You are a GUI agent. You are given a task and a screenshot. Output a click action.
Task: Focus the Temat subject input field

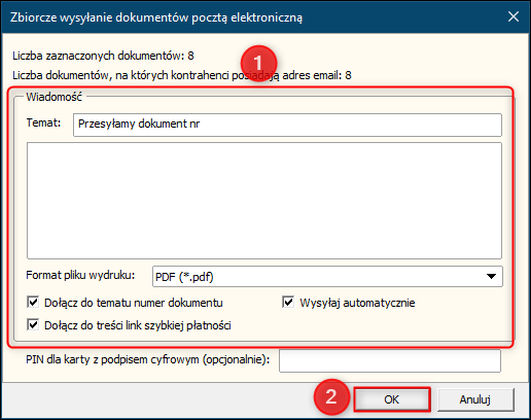click(x=287, y=125)
